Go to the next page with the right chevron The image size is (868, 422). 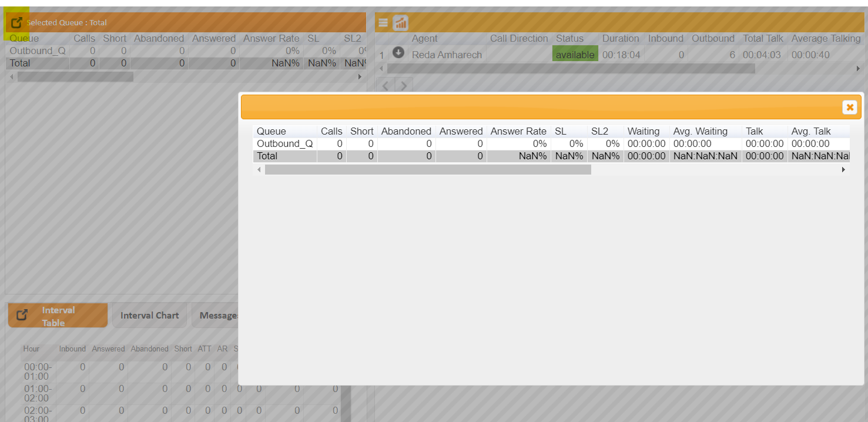[x=404, y=86]
